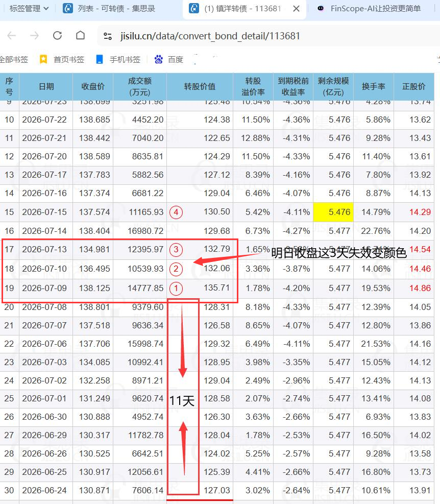Sort by 到期税前收益率 column header
The width and height of the screenshot is (440, 504).
pyautogui.click(x=293, y=86)
